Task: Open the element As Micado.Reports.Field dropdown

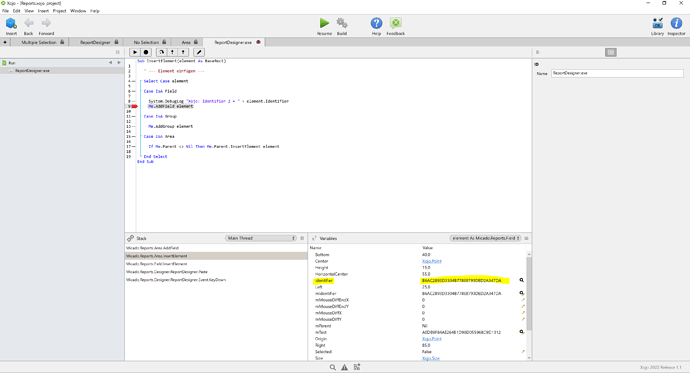Action: [485, 238]
